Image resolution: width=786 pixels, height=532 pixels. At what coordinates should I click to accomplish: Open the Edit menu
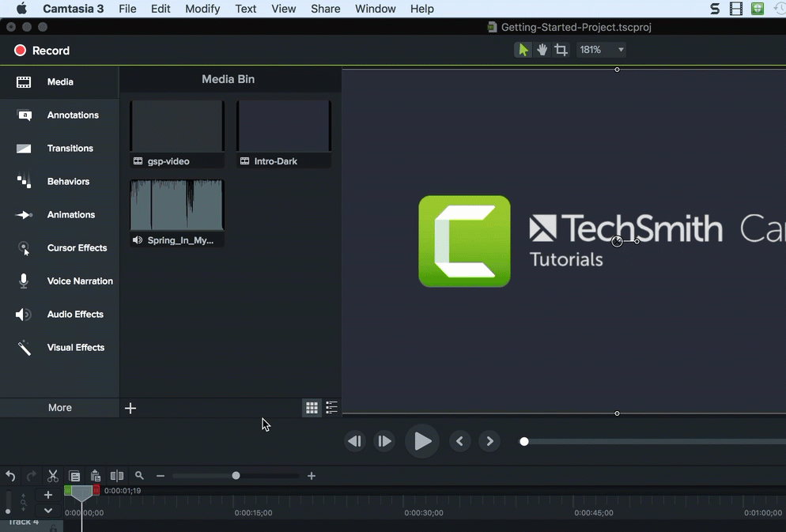(x=161, y=9)
